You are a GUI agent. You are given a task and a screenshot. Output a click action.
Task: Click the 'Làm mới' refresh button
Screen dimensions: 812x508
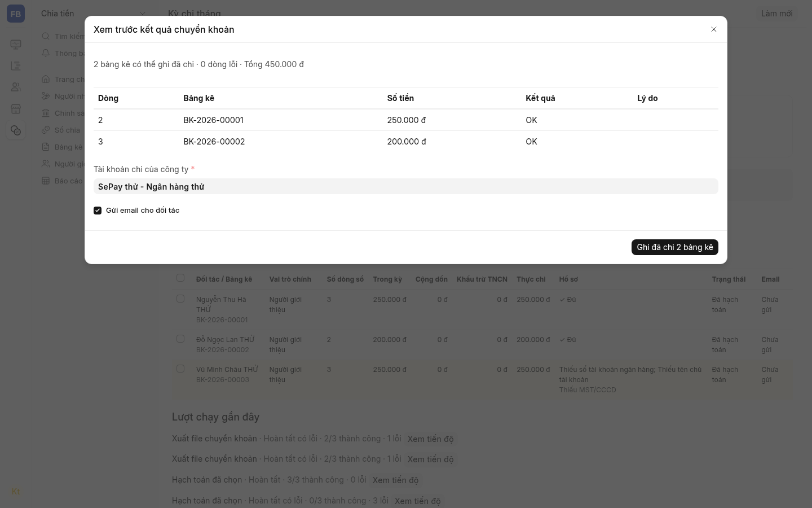[776, 14]
